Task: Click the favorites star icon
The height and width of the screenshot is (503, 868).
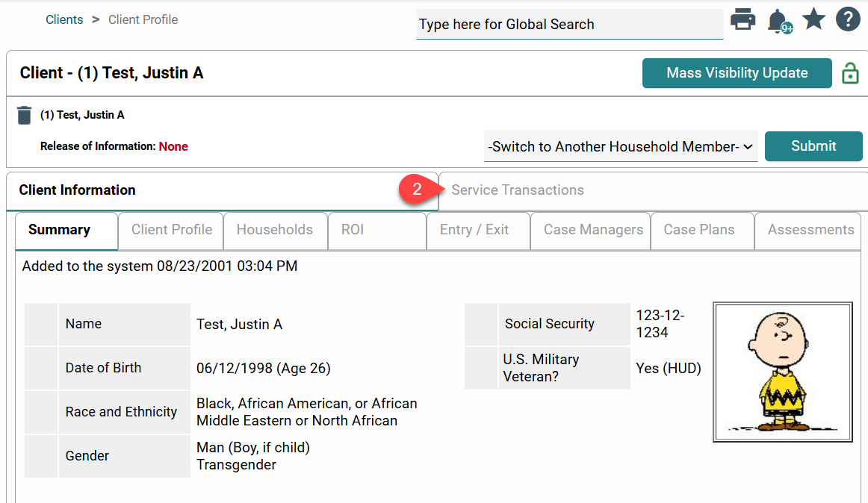Action: click(x=813, y=19)
